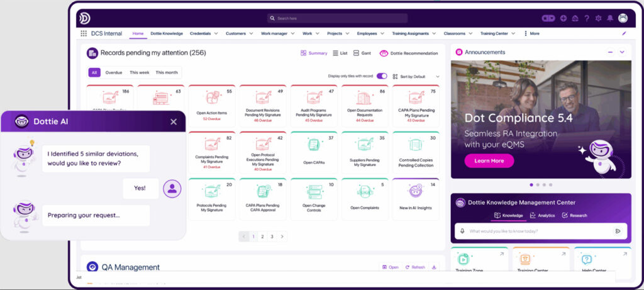Expand the Training Assigmants menu chevron

click(434, 34)
